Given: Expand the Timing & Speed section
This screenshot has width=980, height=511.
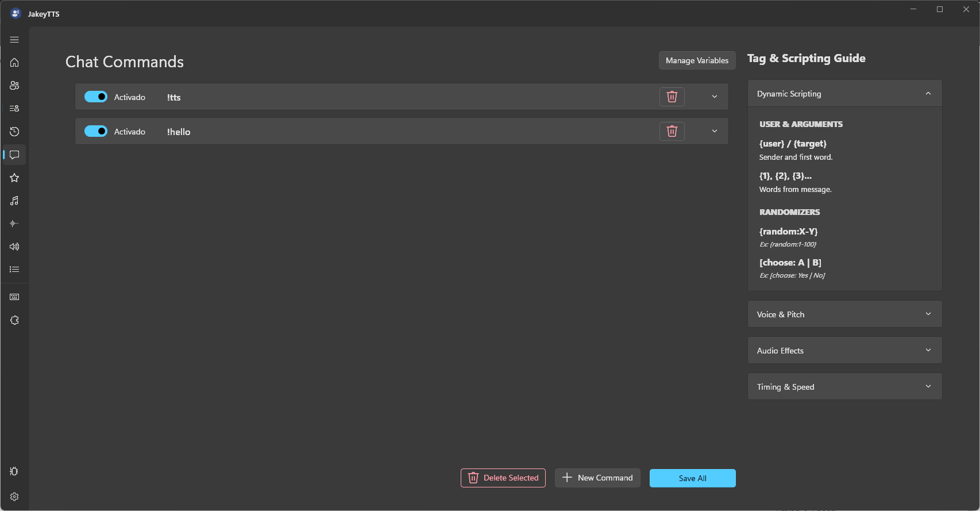Looking at the screenshot, I should point(845,386).
